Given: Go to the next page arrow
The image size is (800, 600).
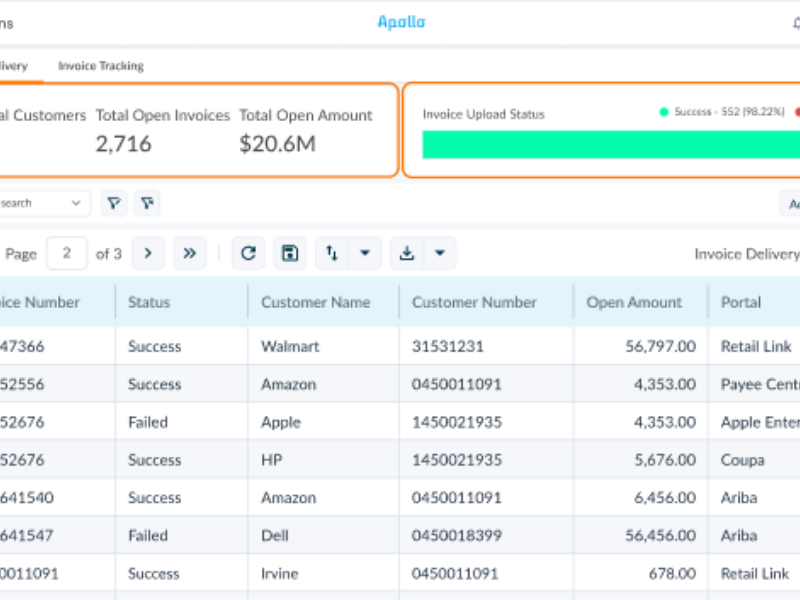Looking at the screenshot, I should point(148,254).
